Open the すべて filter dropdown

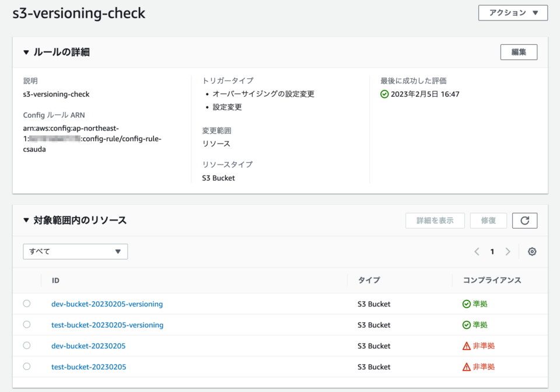(75, 251)
